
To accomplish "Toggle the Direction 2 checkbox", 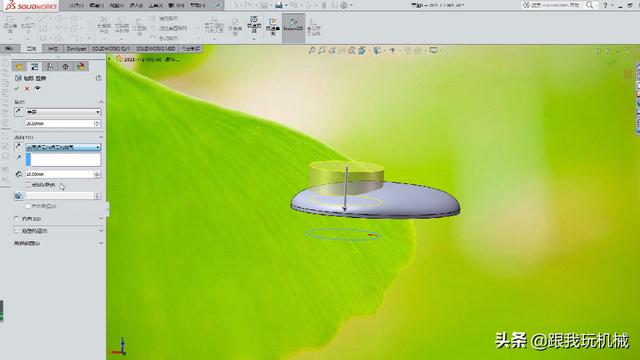I will click(x=16, y=219).
